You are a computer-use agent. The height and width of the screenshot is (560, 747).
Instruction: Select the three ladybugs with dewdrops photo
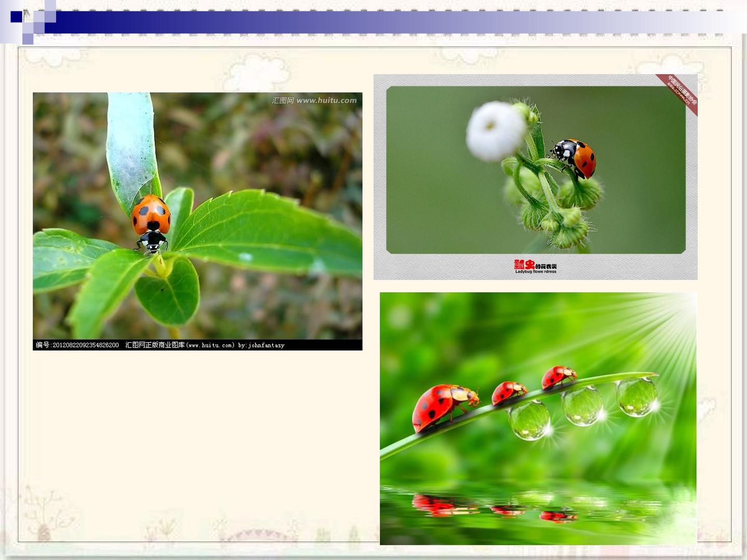point(538,418)
